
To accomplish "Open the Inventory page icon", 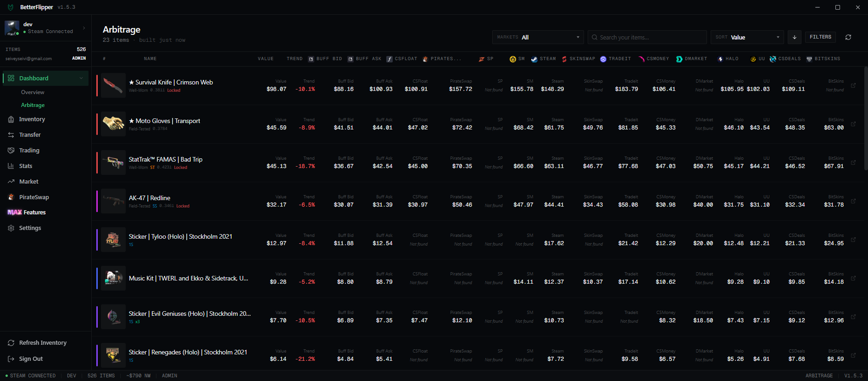I will coord(11,119).
